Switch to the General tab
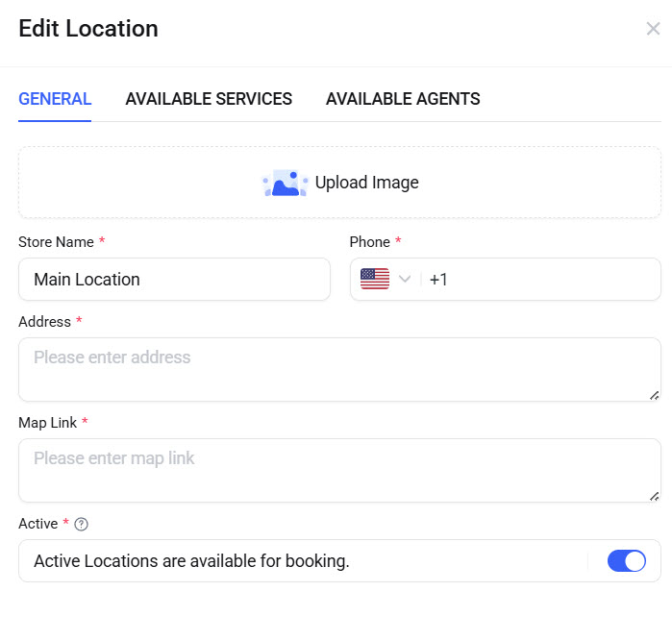Screen dimensions: 672x641 55,99
